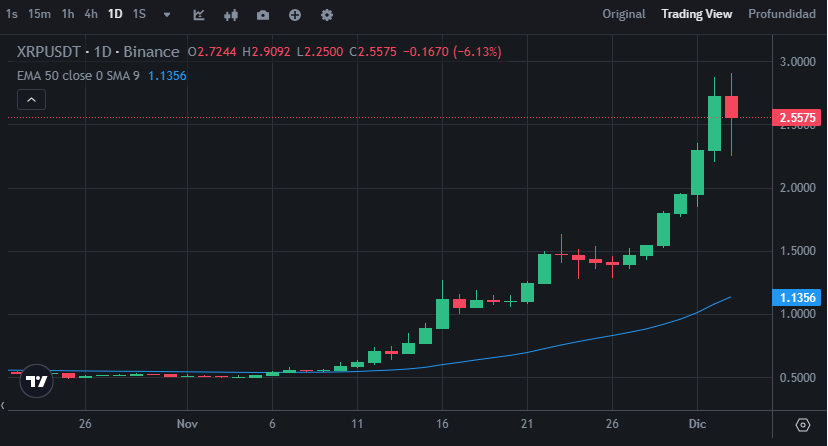The height and width of the screenshot is (446, 828).
Task: Select the 1D daily timeframe
Action: coord(115,14)
